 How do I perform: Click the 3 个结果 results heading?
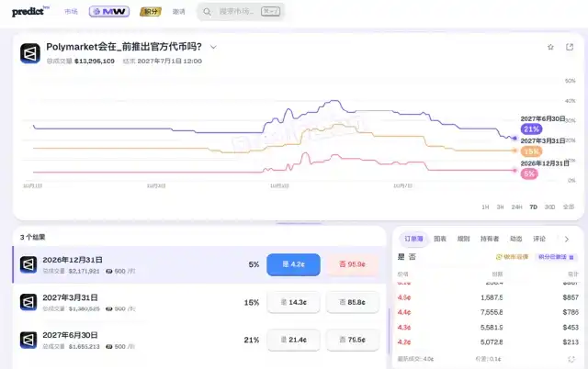33,237
